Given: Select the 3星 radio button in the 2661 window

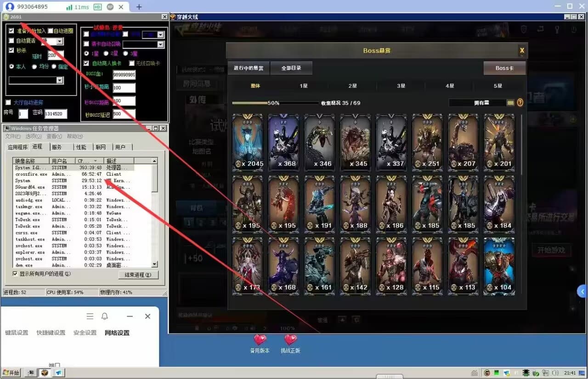Looking at the screenshot, I should point(125,53).
